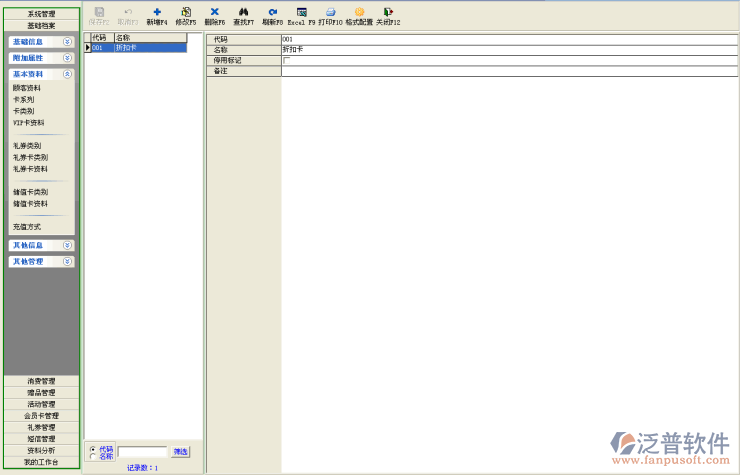
Task: Toggle the 停用标记 checkbox
Action: 287,60
